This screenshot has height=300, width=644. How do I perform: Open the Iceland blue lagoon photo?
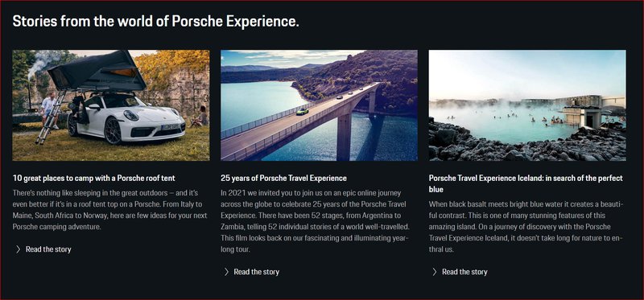point(527,105)
